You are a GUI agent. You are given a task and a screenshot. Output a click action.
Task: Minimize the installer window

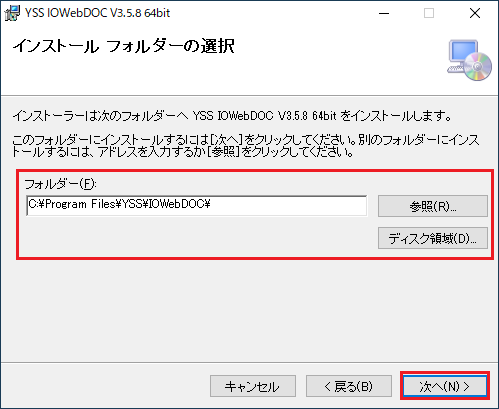pyautogui.click(x=384, y=13)
